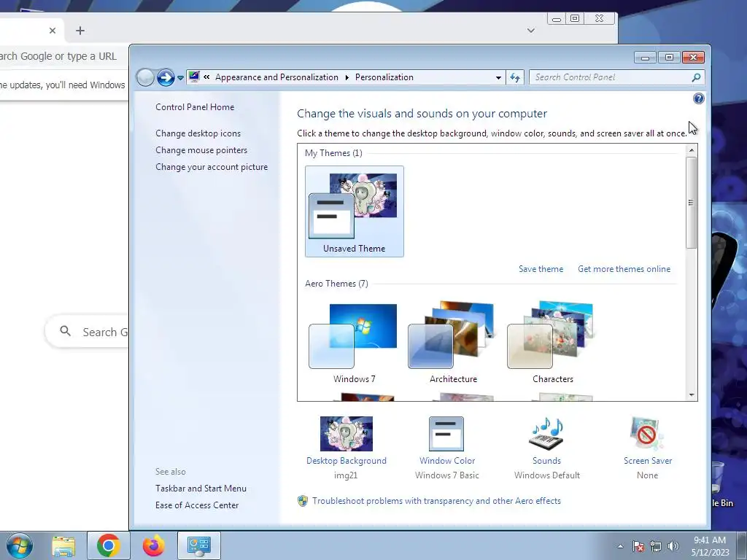
Task: Click the Screen Saver text link
Action: pyautogui.click(x=648, y=461)
